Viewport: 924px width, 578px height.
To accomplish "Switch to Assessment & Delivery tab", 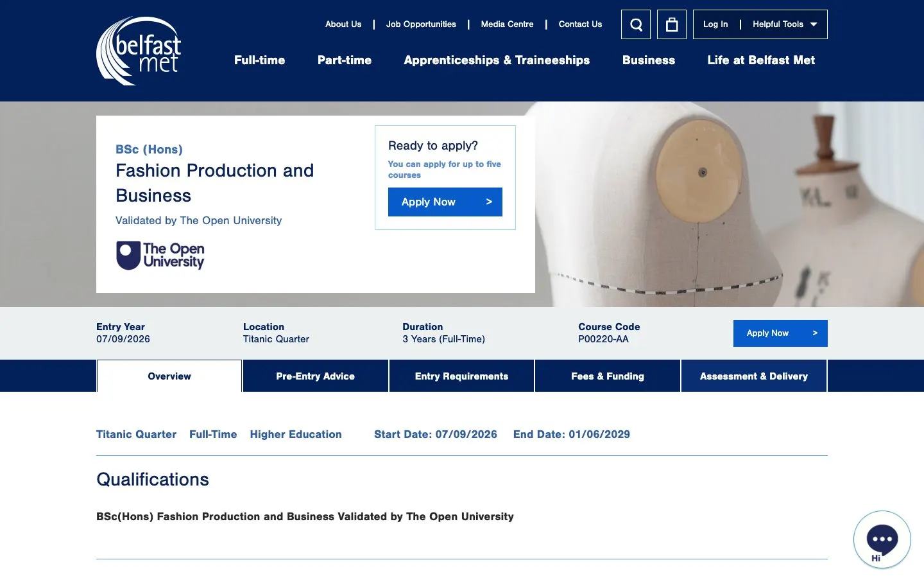I will pos(754,376).
